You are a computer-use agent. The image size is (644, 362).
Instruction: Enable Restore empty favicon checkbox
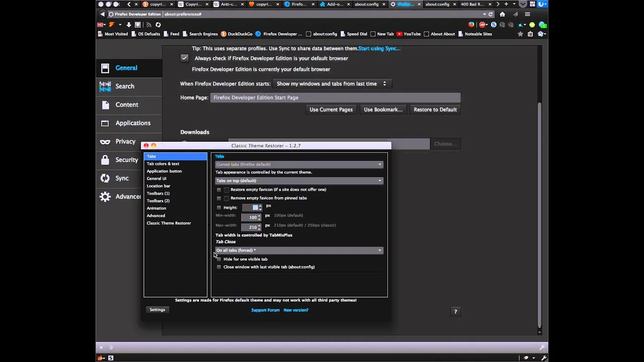click(219, 190)
